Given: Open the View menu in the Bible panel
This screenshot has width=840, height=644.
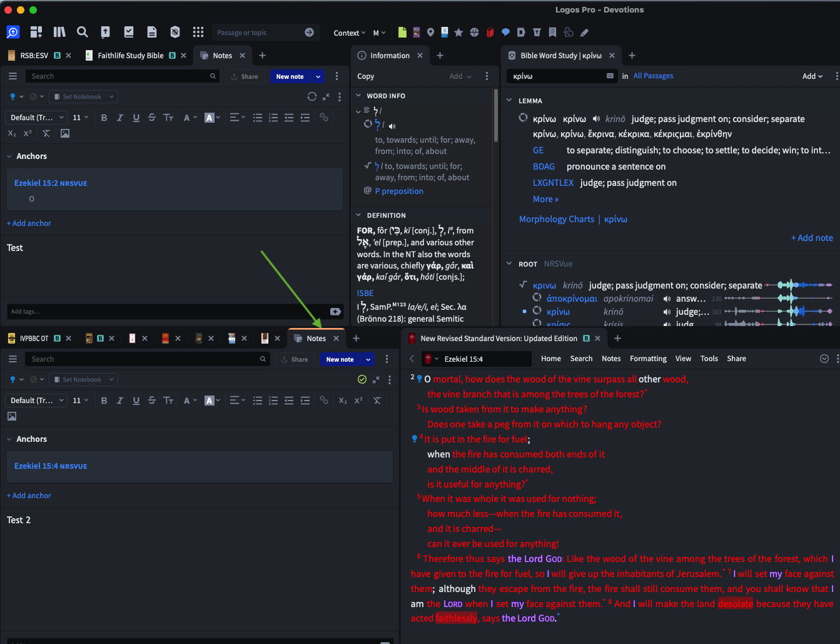Looking at the screenshot, I should click(683, 359).
